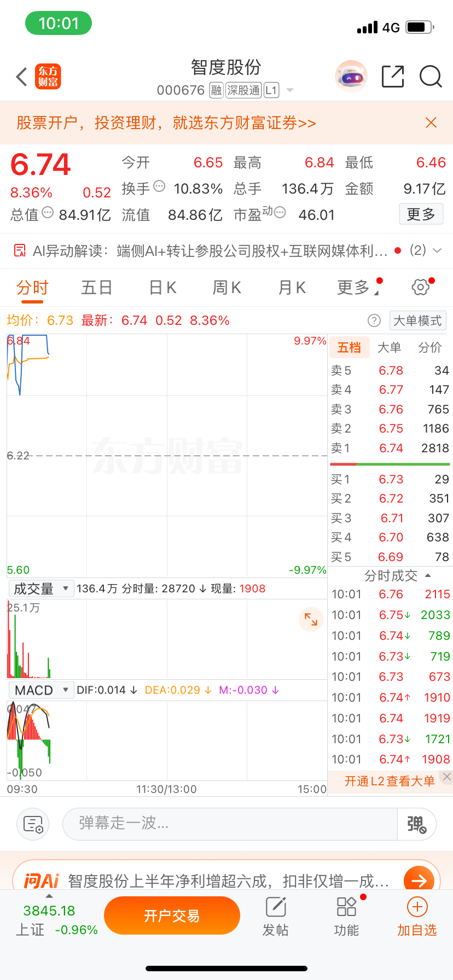The height and width of the screenshot is (980, 453).
Task: Select the 五档 order book tab
Action: [x=349, y=348]
